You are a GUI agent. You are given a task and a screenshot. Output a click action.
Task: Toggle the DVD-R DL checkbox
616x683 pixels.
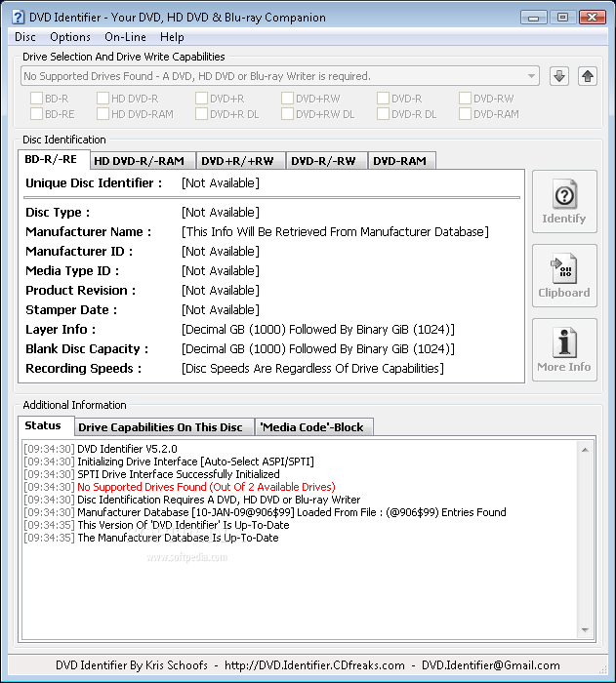[x=383, y=114]
